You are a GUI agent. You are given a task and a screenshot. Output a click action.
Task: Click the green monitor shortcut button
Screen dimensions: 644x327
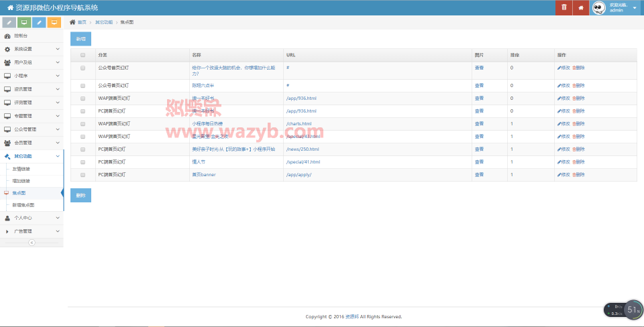24,23
